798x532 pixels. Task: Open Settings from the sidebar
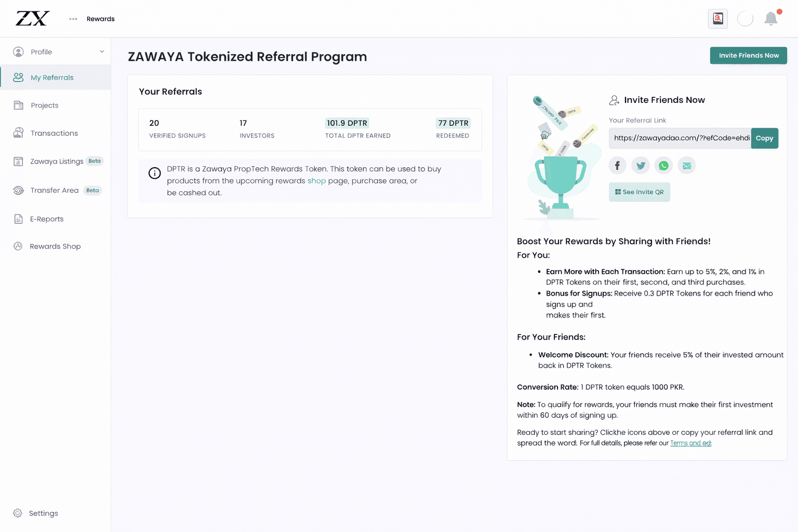pos(43,513)
